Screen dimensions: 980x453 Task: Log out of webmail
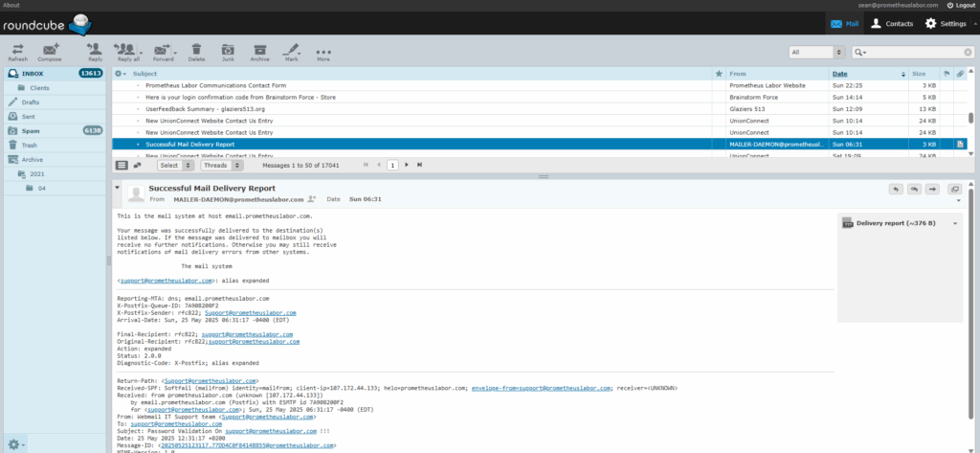[x=961, y=5]
